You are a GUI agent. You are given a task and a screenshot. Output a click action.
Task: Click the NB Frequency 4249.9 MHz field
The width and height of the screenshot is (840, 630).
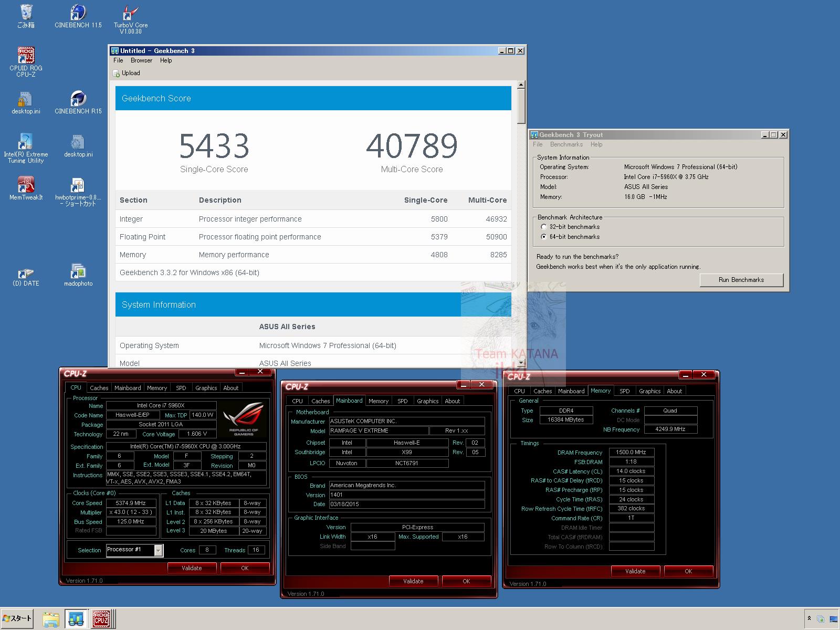click(670, 429)
